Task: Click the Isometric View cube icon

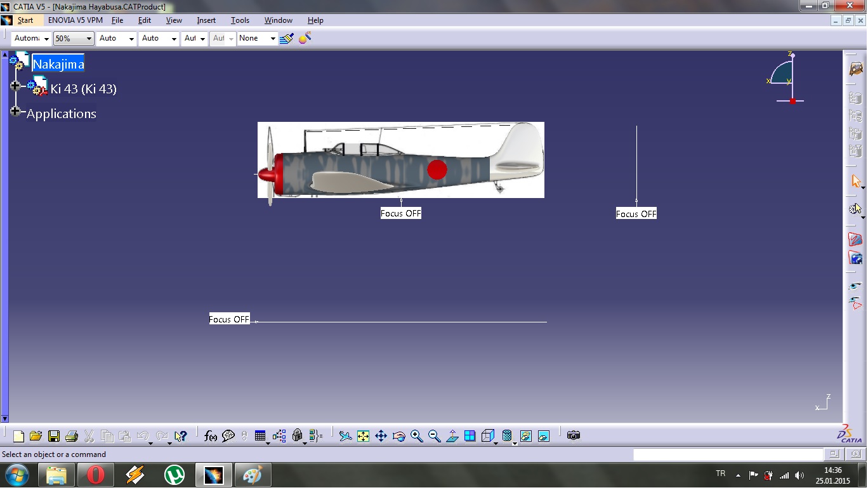Action: (x=487, y=436)
